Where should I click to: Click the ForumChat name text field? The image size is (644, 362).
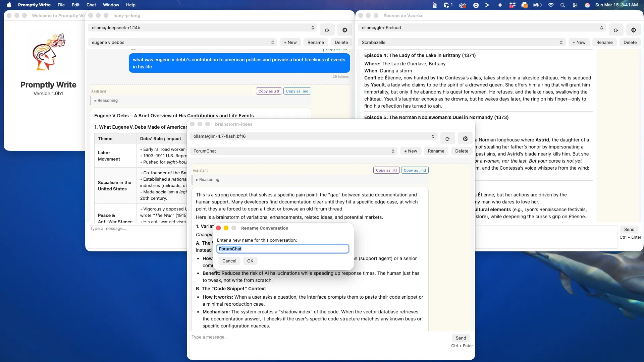click(x=283, y=249)
